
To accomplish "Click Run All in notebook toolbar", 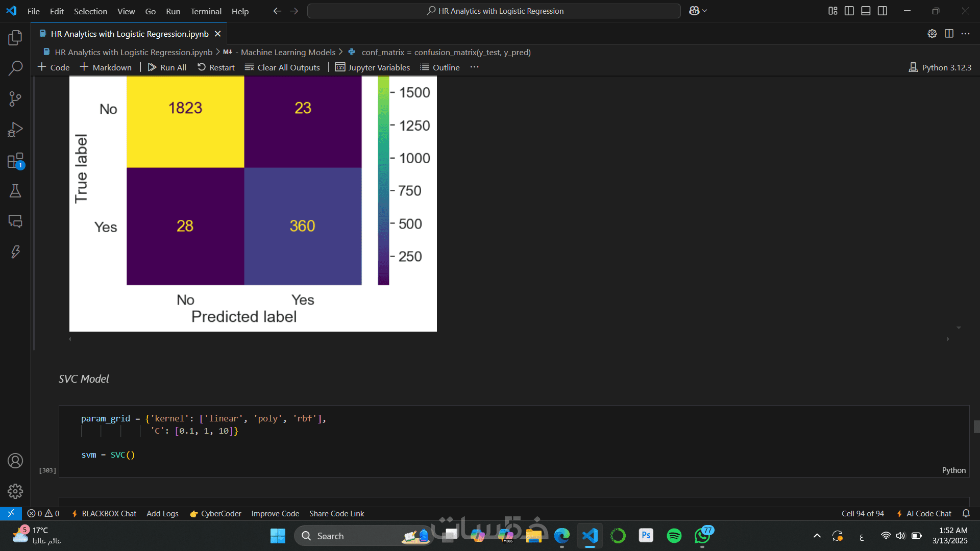I will click(167, 67).
